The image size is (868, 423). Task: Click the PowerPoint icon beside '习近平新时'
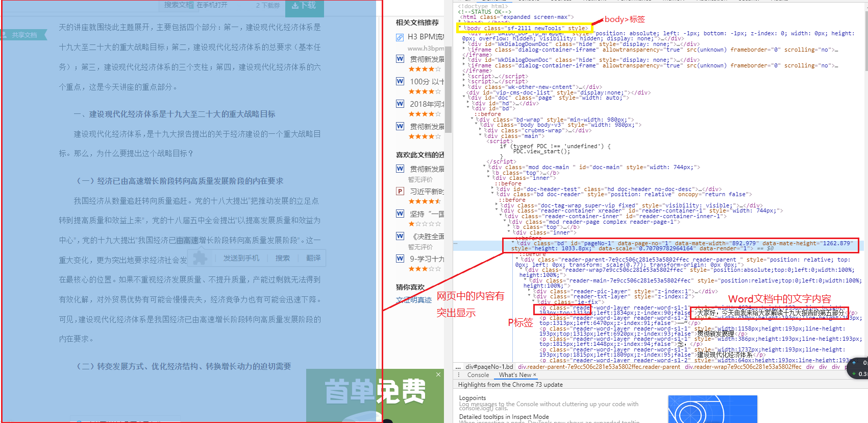pyautogui.click(x=400, y=191)
